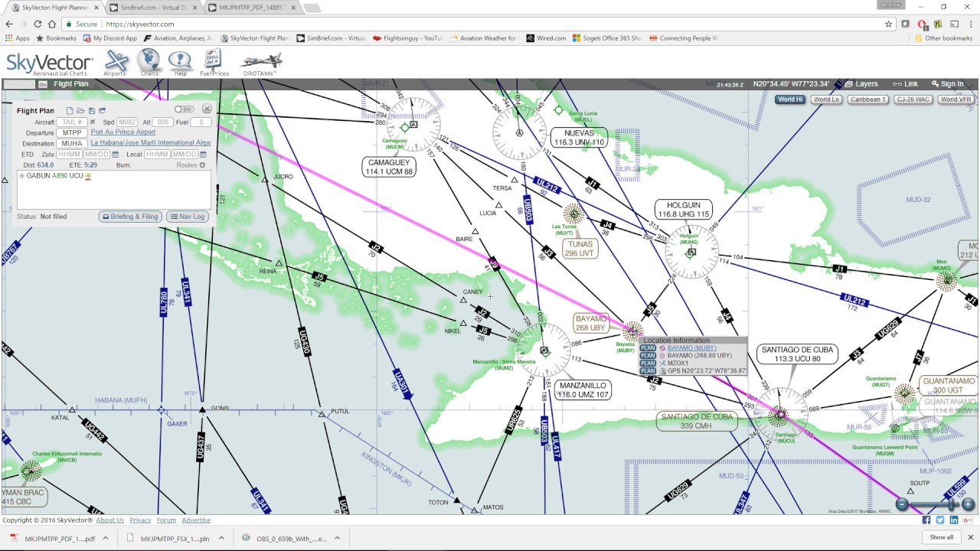Toggle the Flight Plan panel switch

[184, 110]
